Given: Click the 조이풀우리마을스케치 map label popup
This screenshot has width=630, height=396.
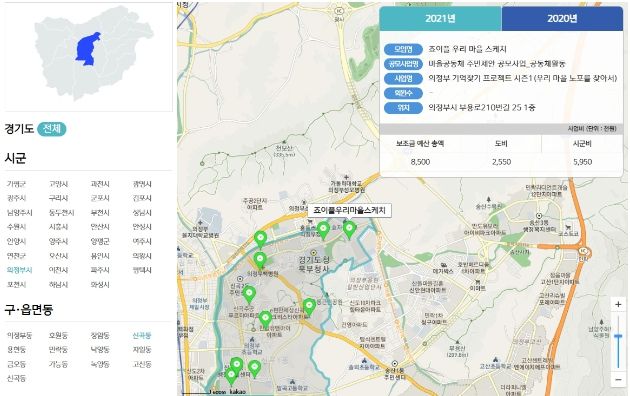Looking at the screenshot, I should point(349,210).
